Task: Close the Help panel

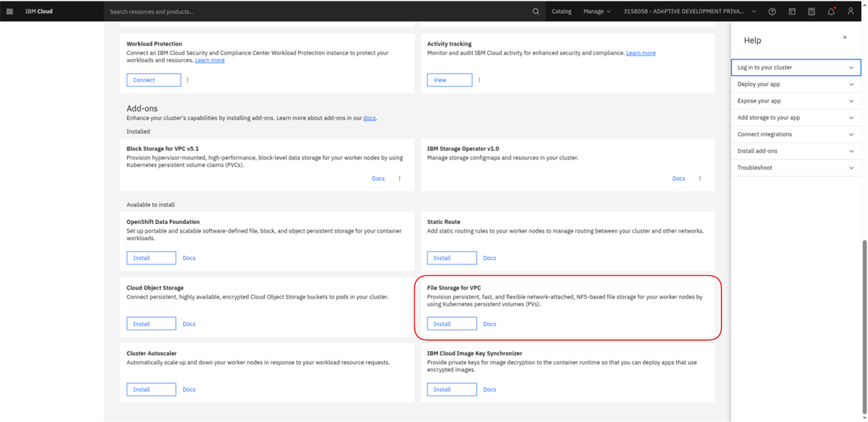Action: [845, 38]
